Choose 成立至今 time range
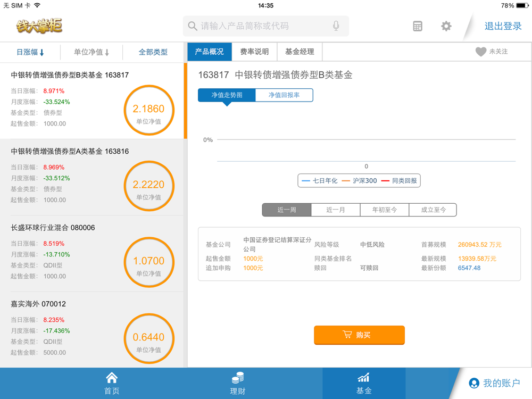Screen dimensions: 532x399 pos(433,210)
